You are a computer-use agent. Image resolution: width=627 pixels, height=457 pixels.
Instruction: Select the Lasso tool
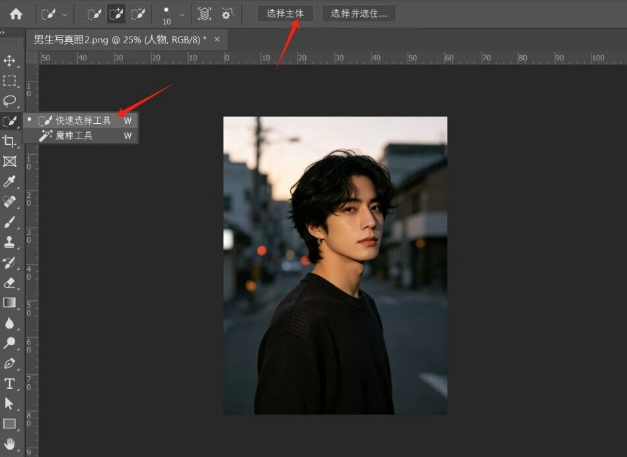point(9,101)
